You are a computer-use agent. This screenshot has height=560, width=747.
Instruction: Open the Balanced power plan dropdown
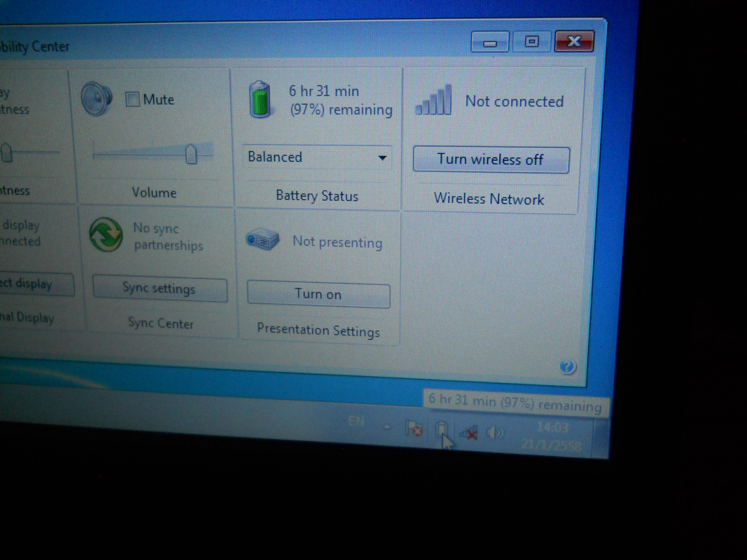pyautogui.click(x=317, y=157)
